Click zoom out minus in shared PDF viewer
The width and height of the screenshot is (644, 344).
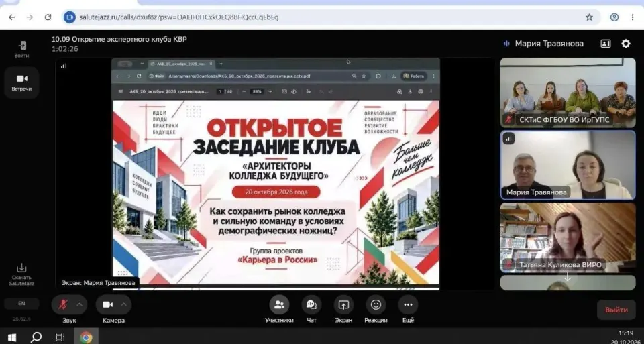coord(244,92)
